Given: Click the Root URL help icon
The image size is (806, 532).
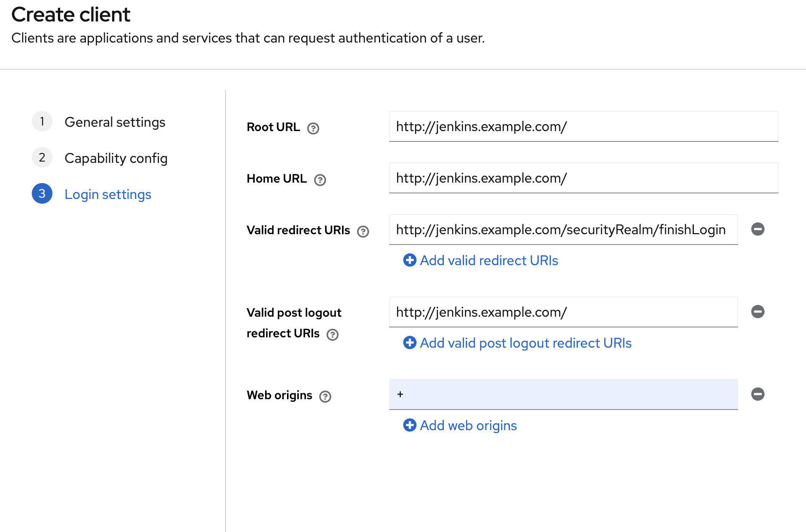Looking at the screenshot, I should (313, 128).
